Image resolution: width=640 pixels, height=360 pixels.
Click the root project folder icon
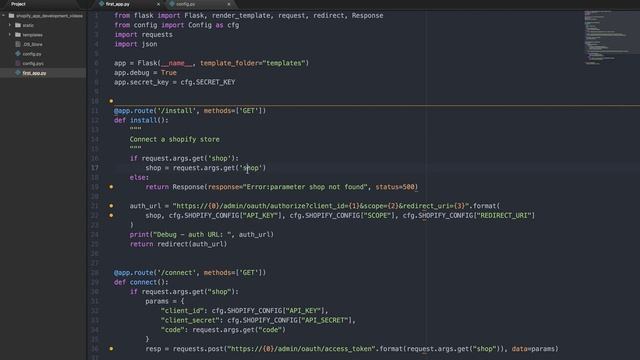pos(11,16)
